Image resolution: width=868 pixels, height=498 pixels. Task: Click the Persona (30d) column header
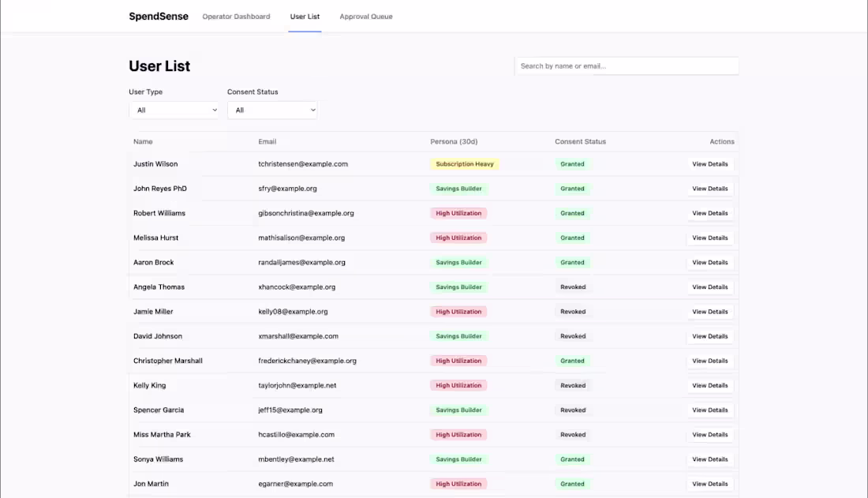(454, 142)
